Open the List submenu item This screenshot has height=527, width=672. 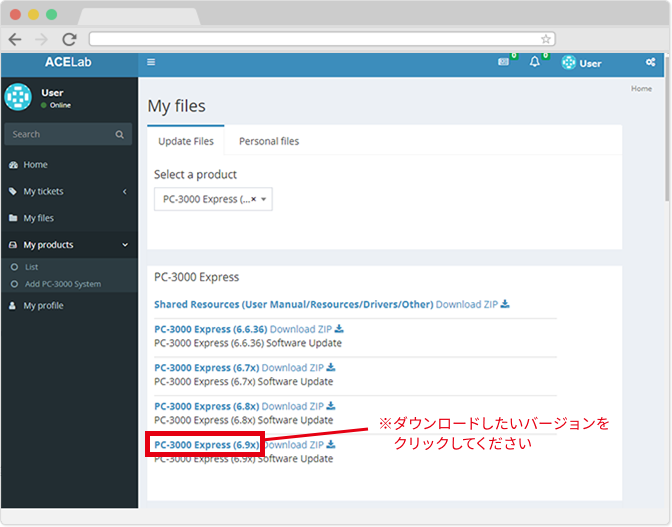(x=31, y=267)
